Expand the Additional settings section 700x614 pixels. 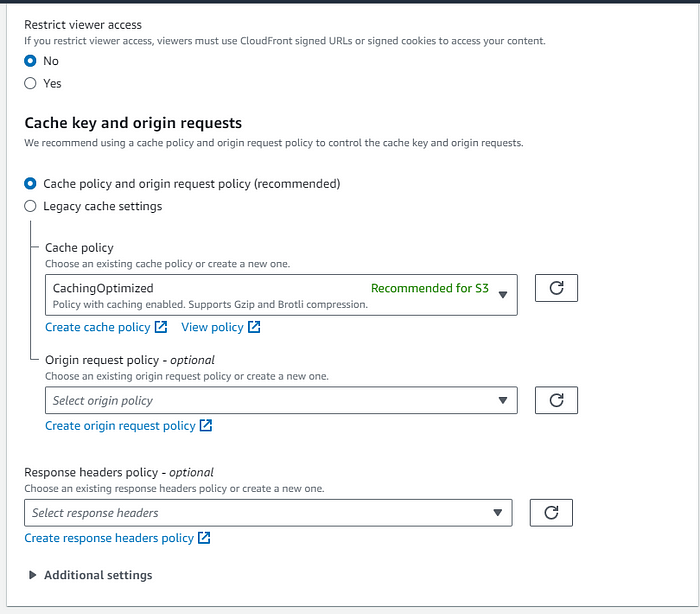point(91,575)
